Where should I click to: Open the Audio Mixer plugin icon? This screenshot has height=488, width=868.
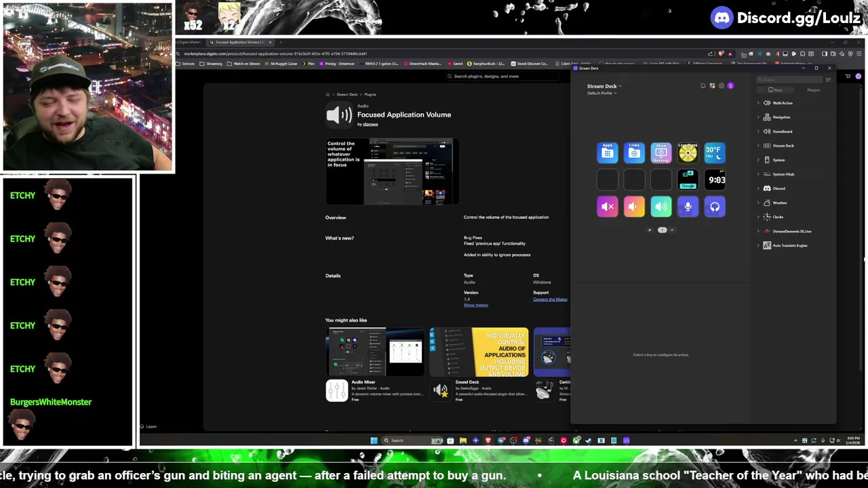336,390
